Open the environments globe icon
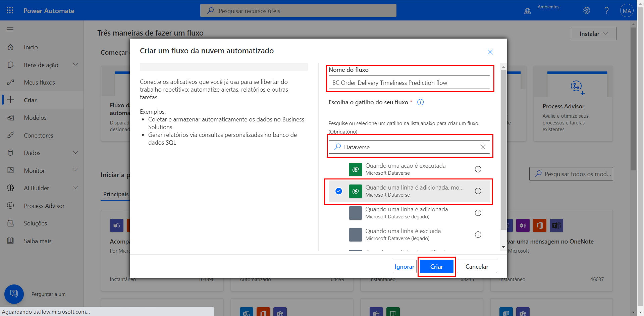Image resolution: width=644 pixels, height=316 pixels. point(528,11)
